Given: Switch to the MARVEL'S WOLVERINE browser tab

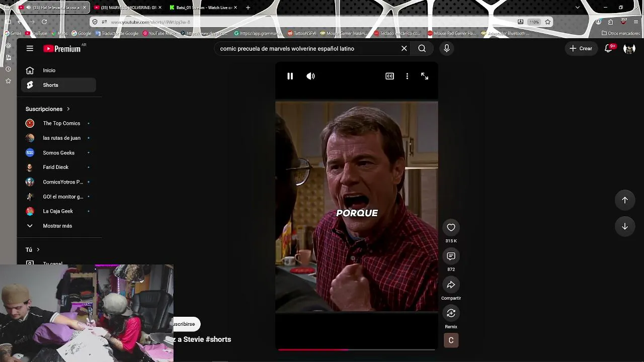Looking at the screenshot, I should [x=129, y=8].
